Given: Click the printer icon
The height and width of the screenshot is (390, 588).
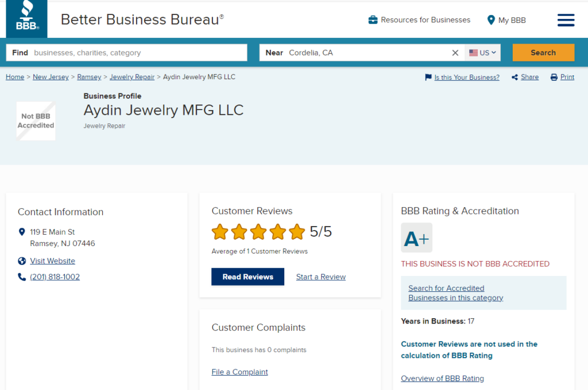Looking at the screenshot, I should (554, 77).
